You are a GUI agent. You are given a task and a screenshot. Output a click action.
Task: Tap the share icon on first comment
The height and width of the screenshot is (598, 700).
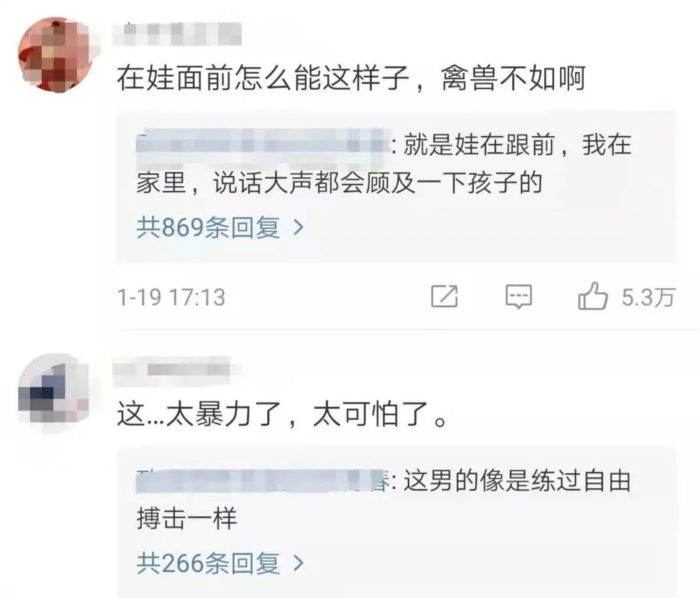tap(444, 296)
